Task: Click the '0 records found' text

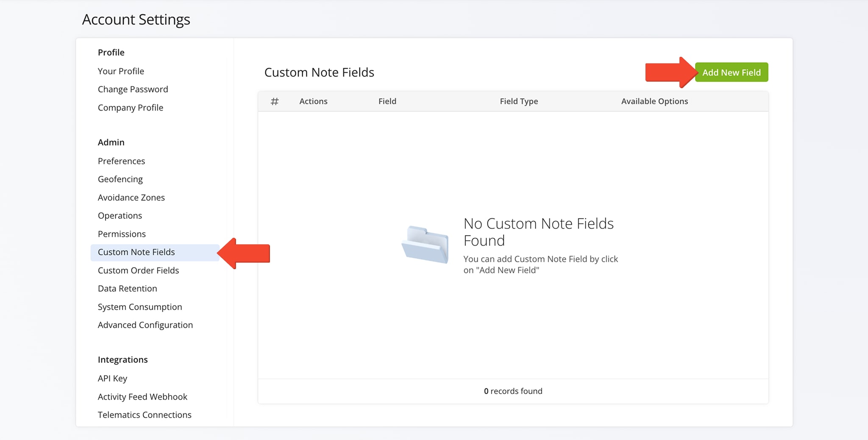Action: [x=513, y=391]
